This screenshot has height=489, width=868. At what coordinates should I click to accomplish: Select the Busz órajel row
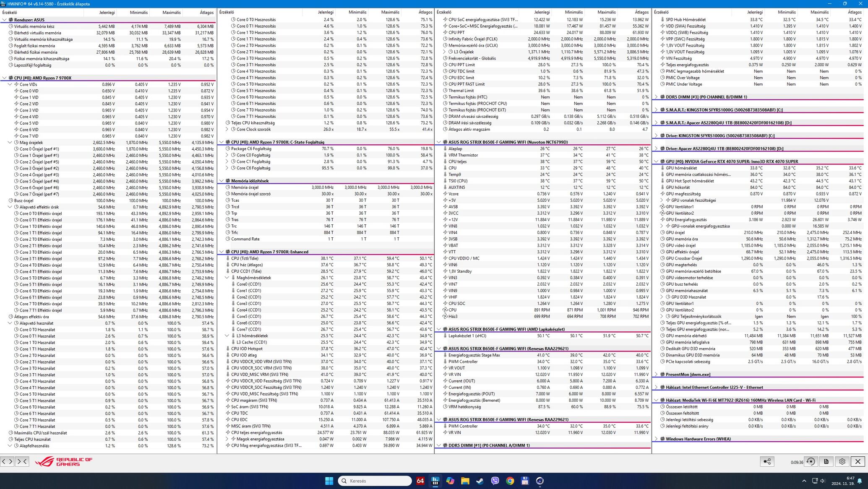[x=108, y=200]
